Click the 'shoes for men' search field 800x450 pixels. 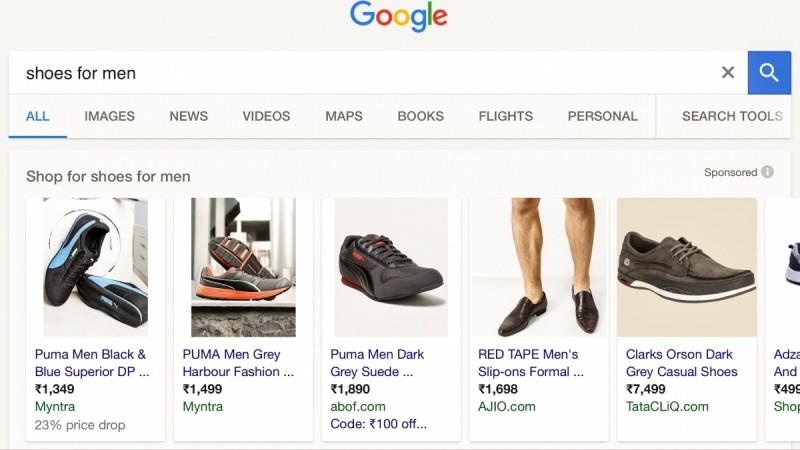[360, 73]
